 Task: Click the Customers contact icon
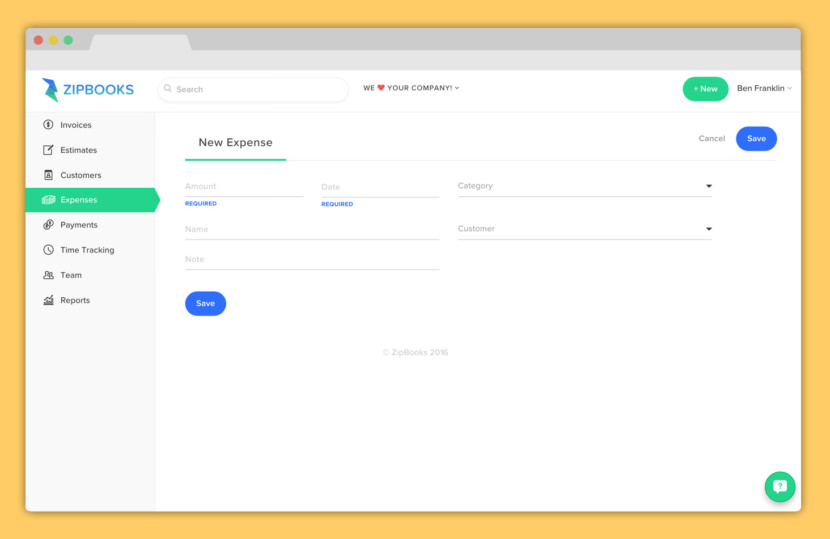[x=48, y=175]
